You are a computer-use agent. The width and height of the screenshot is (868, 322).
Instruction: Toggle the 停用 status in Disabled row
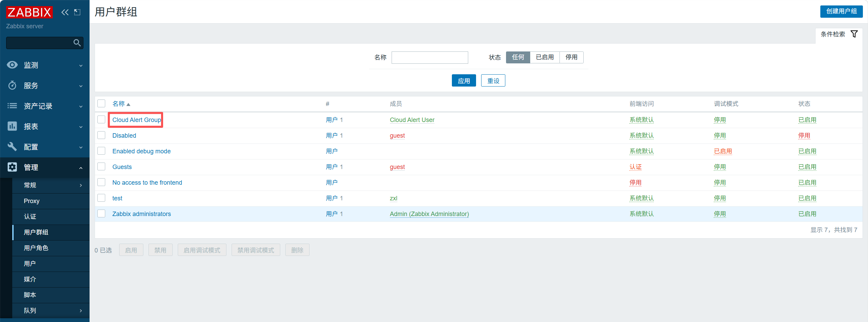(x=804, y=136)
